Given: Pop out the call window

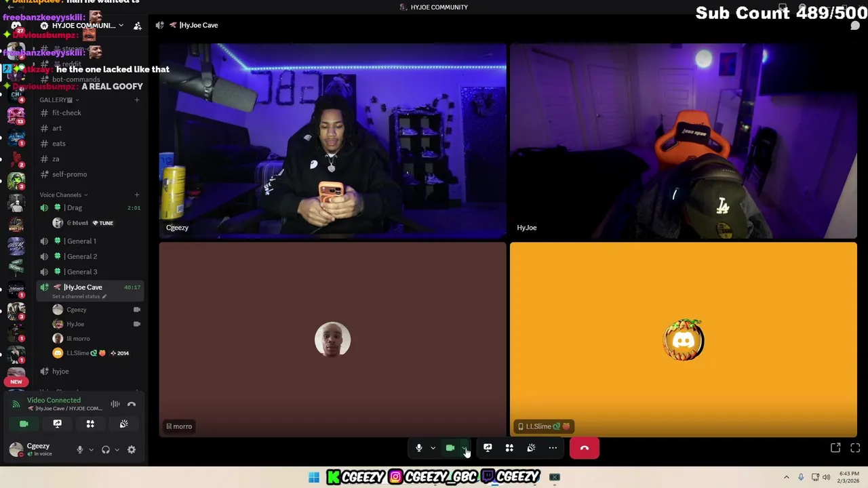Looking at the screenshot, I should [835, 448].
